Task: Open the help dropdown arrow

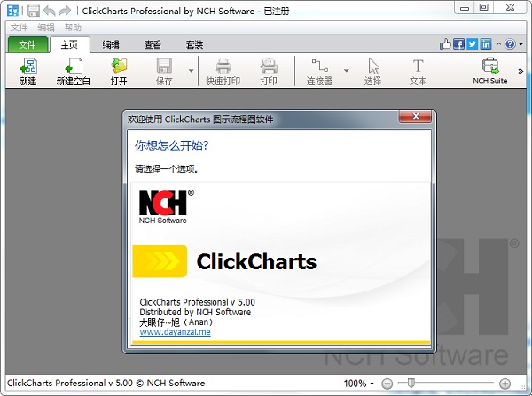Action: (x=520, y=44)
